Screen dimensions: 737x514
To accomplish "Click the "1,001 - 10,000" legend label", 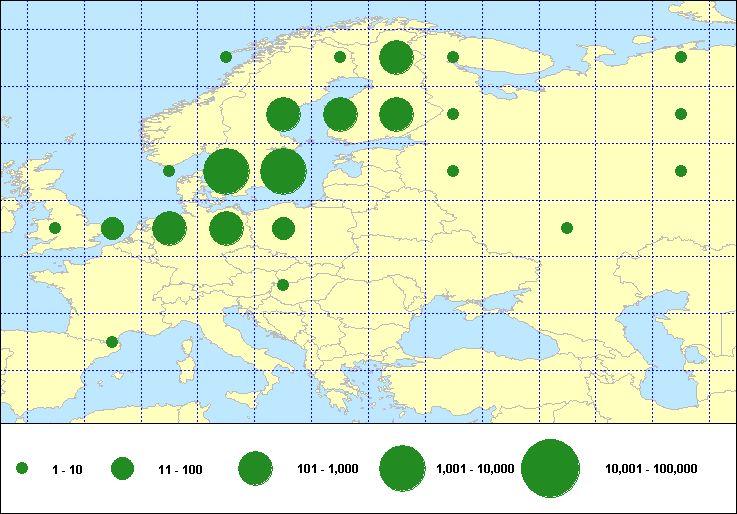I will 476,469.
